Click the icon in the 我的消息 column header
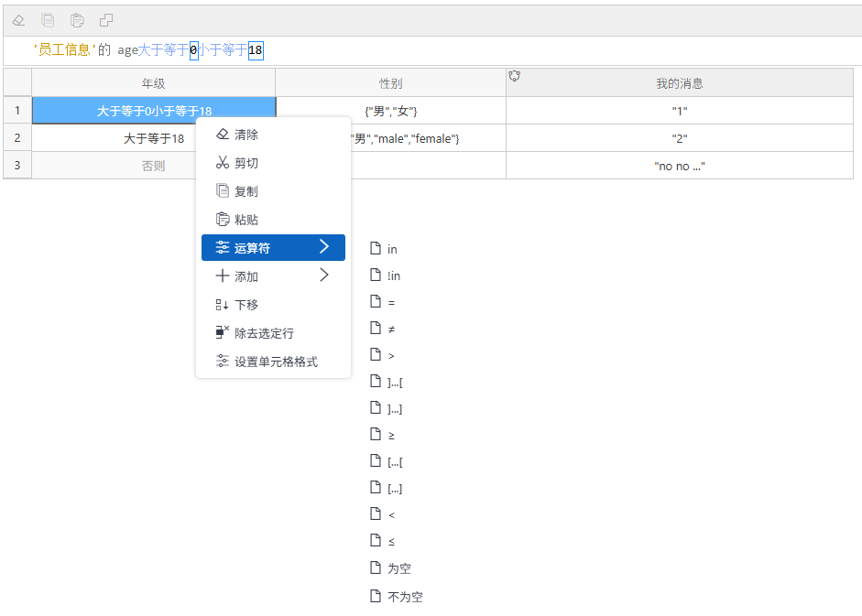This screenshot has width=862, height=616. (515, 77)
